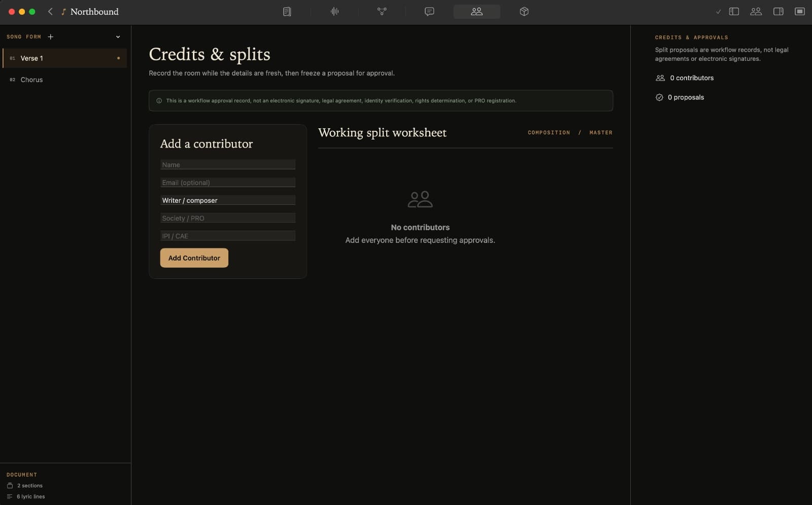Viewport: 812px width, 505px height.
Task: Click the '0 contributors' text
Action: click(692, 78)
